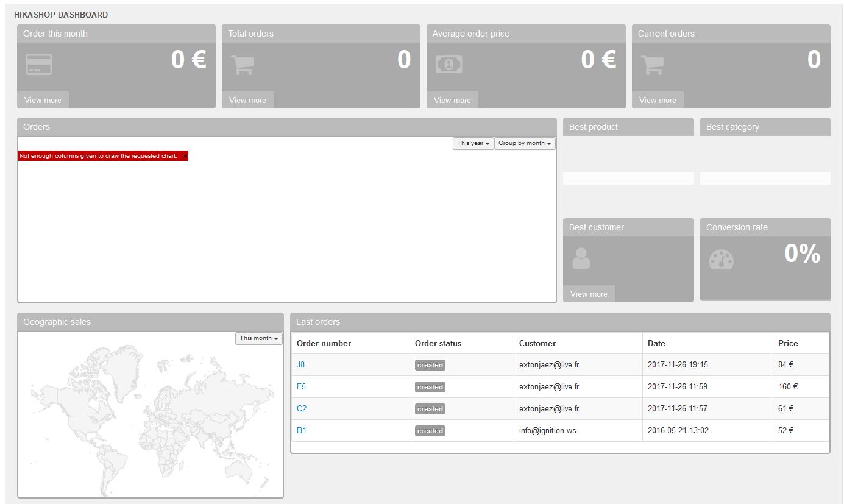View more for Total orders
The image size is (844, 504).
click(x=247, y=100)
